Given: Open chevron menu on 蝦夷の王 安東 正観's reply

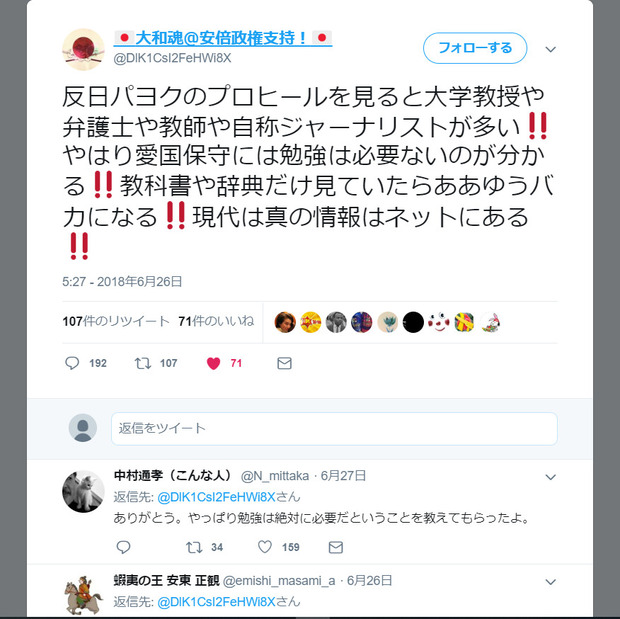Looking at the screenshot, I should point(551,582).
